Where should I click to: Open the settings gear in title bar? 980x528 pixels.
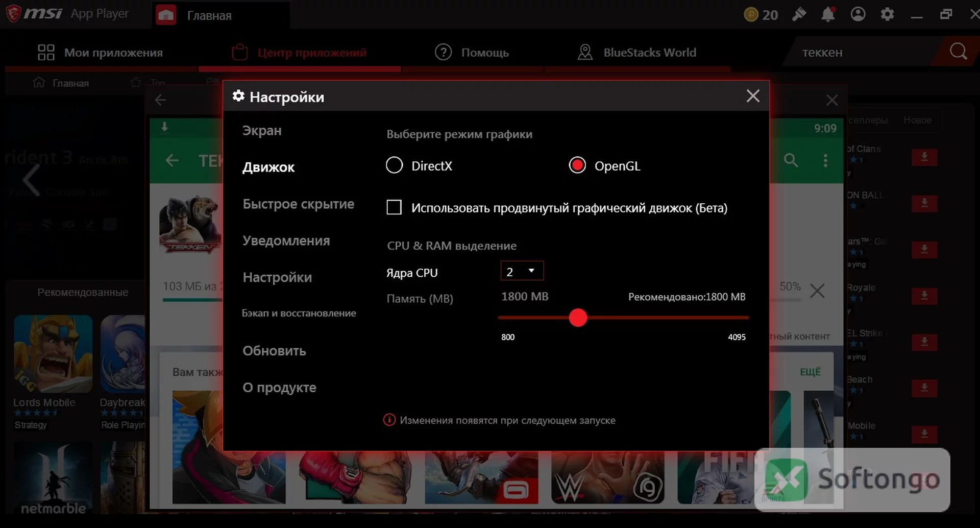coord(888,14)
